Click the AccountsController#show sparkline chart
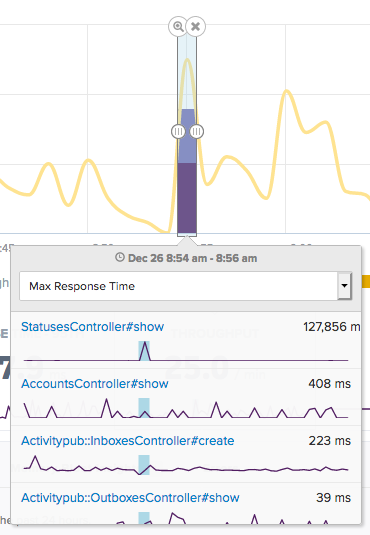The image size is (370, 535). point(186,408)
